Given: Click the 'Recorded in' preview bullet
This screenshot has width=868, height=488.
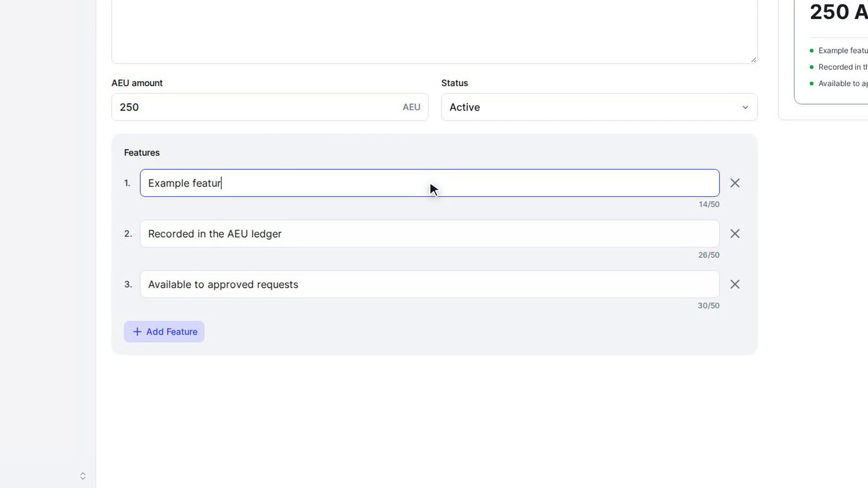Looking at the screenshot, I should click(x=840, y=67).
